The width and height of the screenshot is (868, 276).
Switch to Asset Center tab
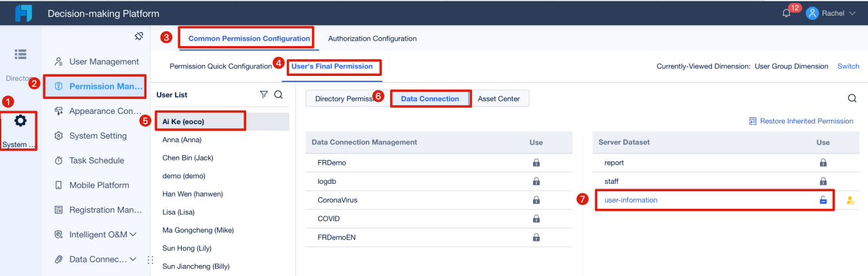[x=498, y=98]
